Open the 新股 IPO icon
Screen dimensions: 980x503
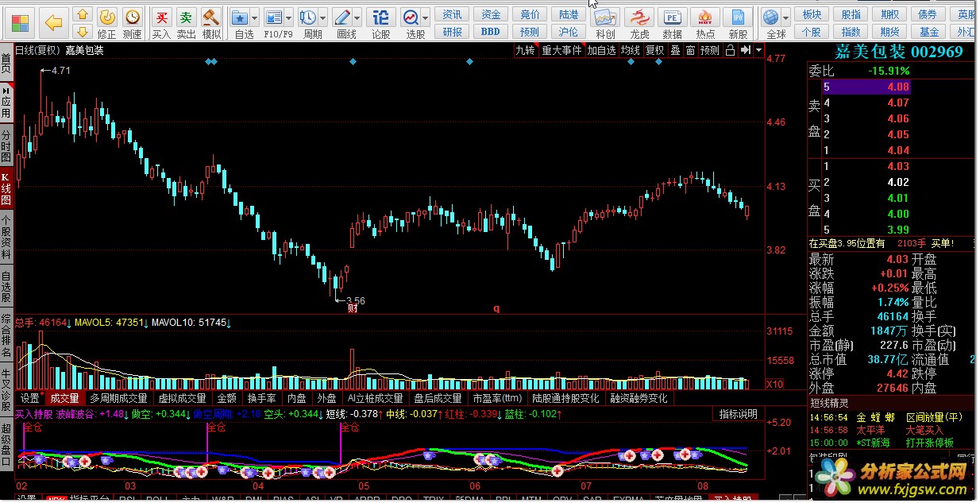(x=738, y=24)
